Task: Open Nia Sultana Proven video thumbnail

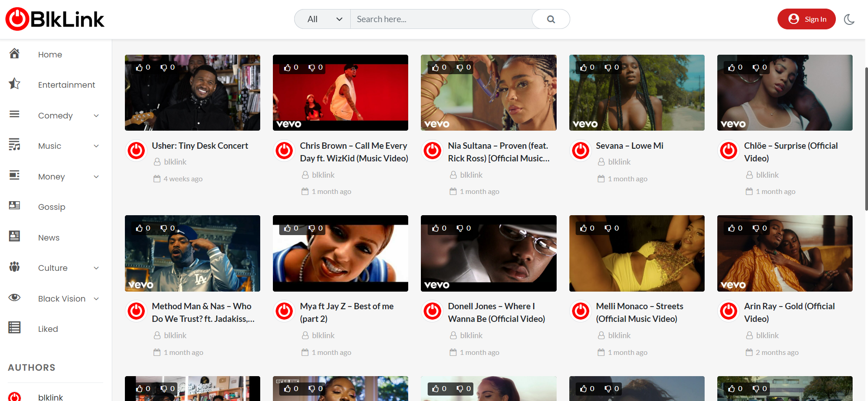Action: (488, 93)
